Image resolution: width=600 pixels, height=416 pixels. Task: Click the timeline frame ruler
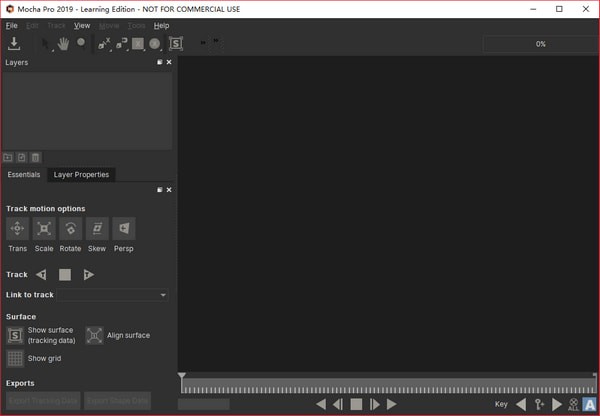(388, 386)
